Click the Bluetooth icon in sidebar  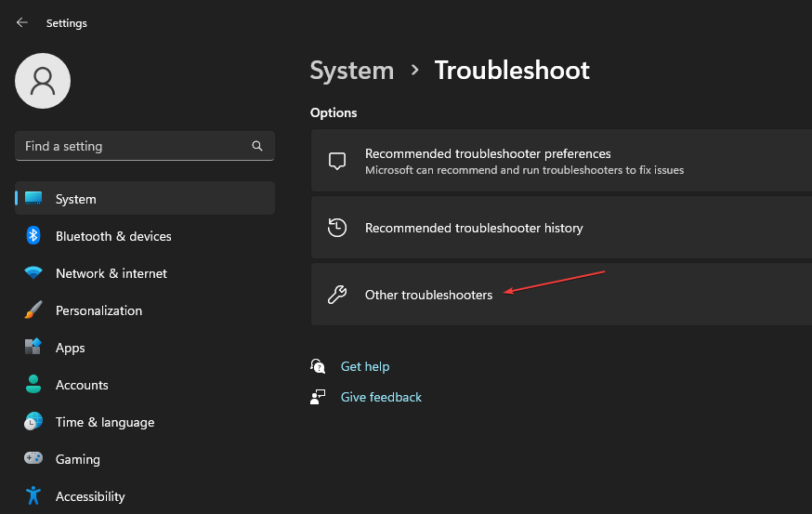pos(33,236)
